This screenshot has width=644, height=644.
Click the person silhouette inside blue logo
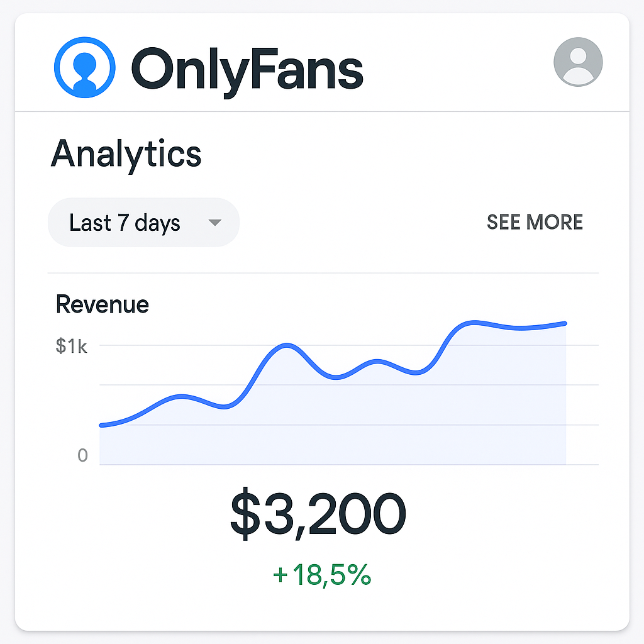point(85,70)
